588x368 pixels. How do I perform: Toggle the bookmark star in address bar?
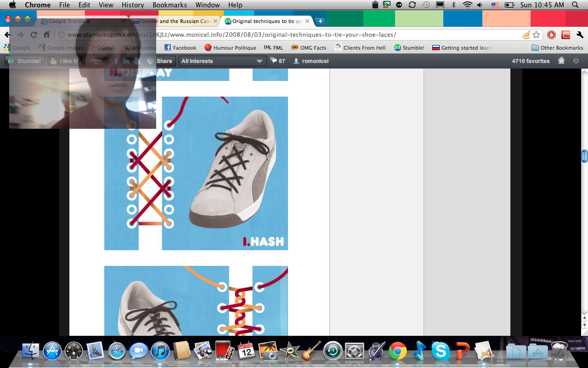pos(536,34)
